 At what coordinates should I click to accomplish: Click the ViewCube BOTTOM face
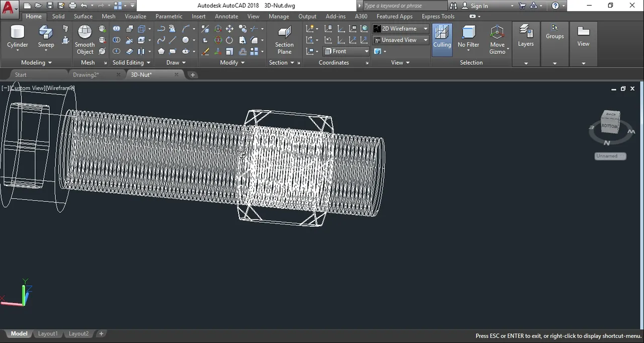pos(609,125)
